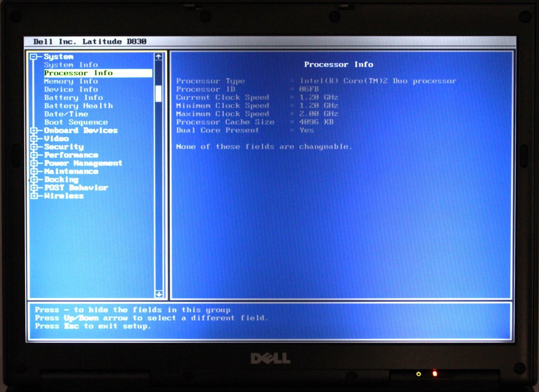The image size is (539, 392).
Task: Click the Dual Core Present label
Action: coord(218,130)
